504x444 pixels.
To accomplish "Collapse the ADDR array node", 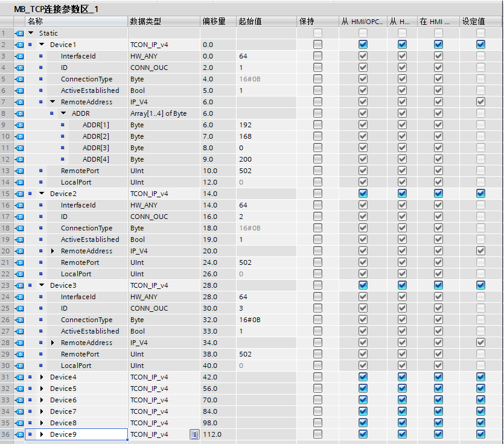I will coord(63,113).
